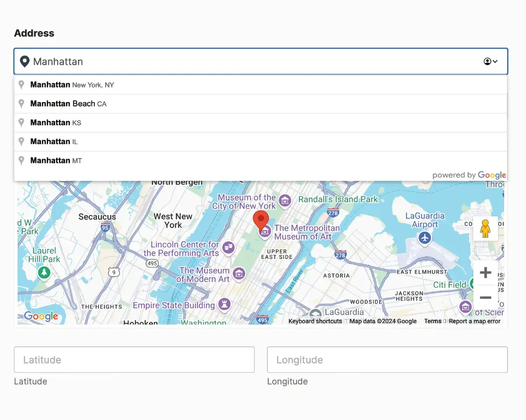526x420 pixels.
Task: Click the Metropolitan Museum of Art museum icon
Action: click(x=264, y=231)
